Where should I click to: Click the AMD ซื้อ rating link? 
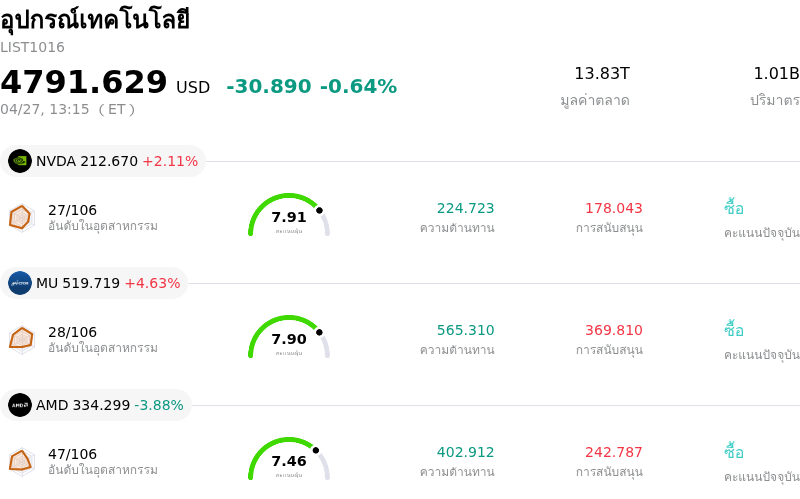click(x=734, y=452)
